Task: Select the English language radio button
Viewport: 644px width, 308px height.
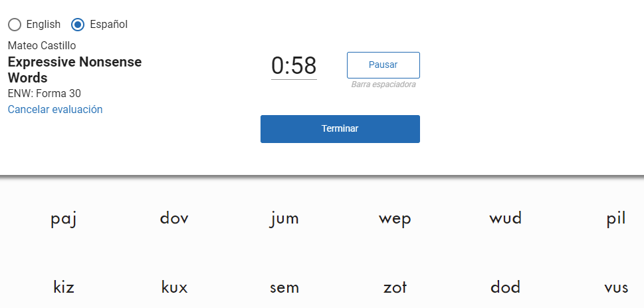Action: pyautogui.click(x=15, y=25)
